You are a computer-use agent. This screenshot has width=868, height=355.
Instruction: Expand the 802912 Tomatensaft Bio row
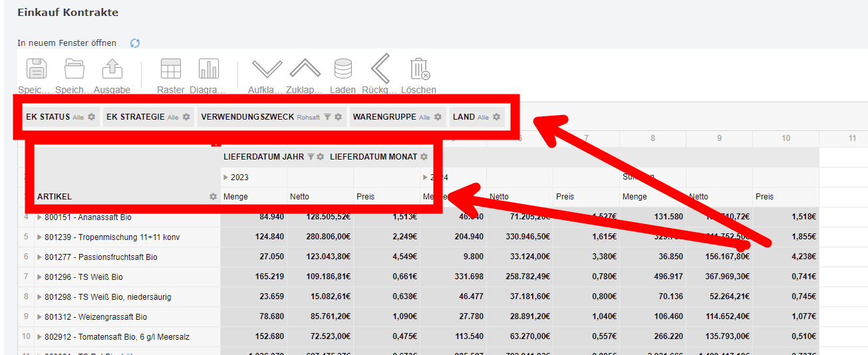pyautogui.click(x=39, y=337)
